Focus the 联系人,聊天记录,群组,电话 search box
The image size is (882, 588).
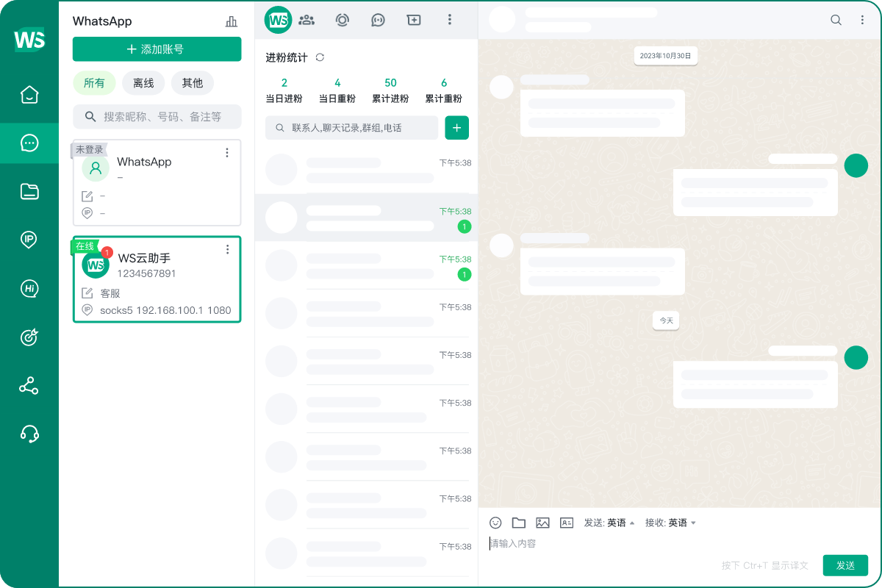pyautogui.click(x=351, y=128)
